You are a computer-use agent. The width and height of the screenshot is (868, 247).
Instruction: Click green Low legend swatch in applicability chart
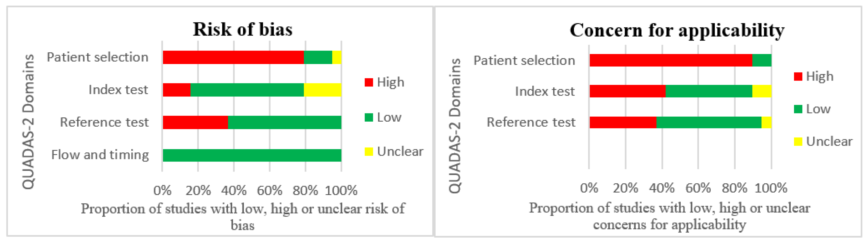[x=798, y=109]
